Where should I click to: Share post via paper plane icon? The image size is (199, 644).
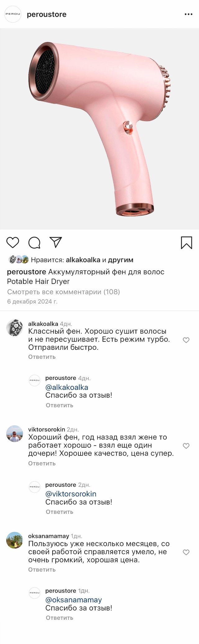(56, 242)
